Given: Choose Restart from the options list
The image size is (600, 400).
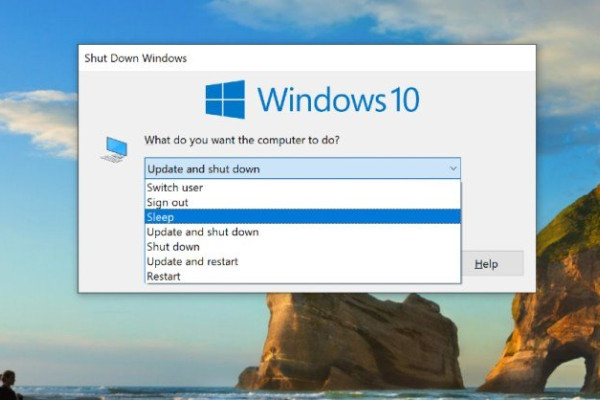Looking at the screenshot, I should (303, 276).
